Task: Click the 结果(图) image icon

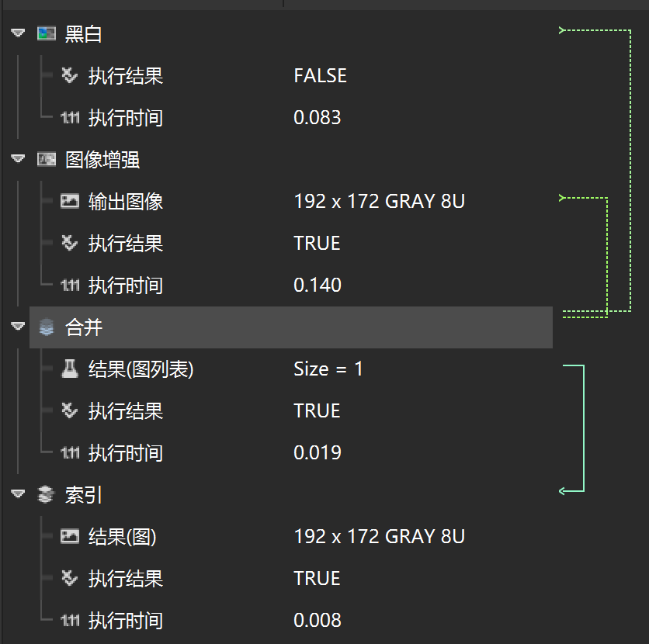Action: (x=70, y=536)
